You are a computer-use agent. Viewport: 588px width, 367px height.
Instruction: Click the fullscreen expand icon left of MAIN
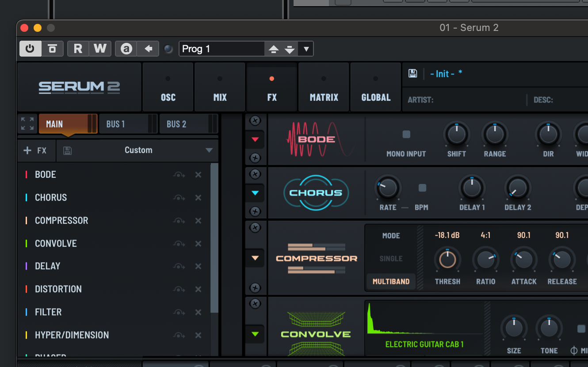pos(27,124)
